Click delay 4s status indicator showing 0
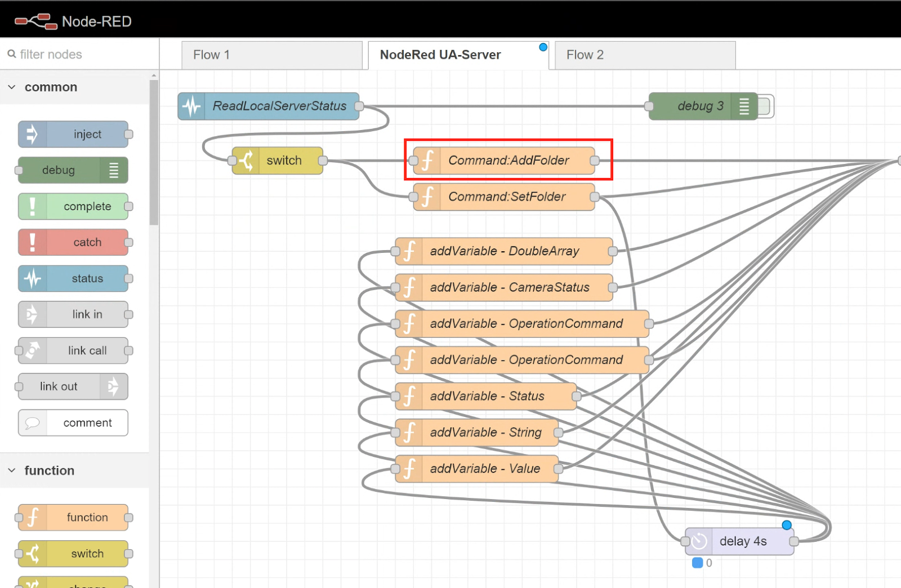Viewport: 901px width, 588px height. point(702,563)
